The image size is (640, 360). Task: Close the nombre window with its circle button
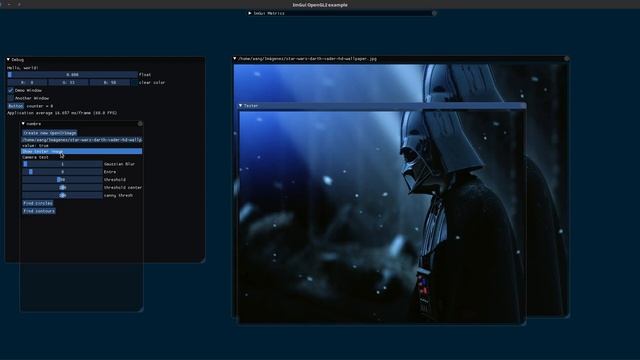coord(140,123)
